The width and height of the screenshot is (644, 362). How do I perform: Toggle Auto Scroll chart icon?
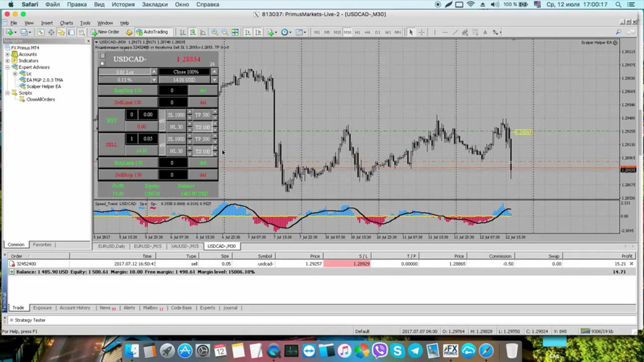[x=248, y=32]
